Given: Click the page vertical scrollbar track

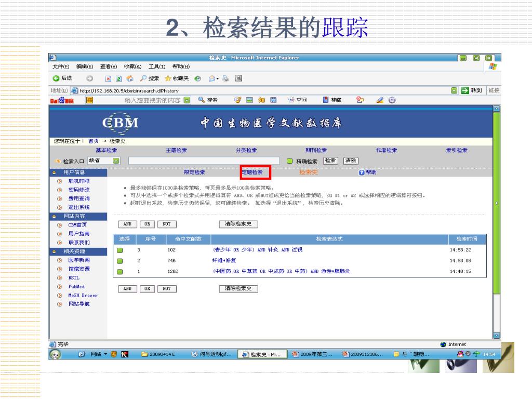Looking at the screenshot, I should pos(496,314).
